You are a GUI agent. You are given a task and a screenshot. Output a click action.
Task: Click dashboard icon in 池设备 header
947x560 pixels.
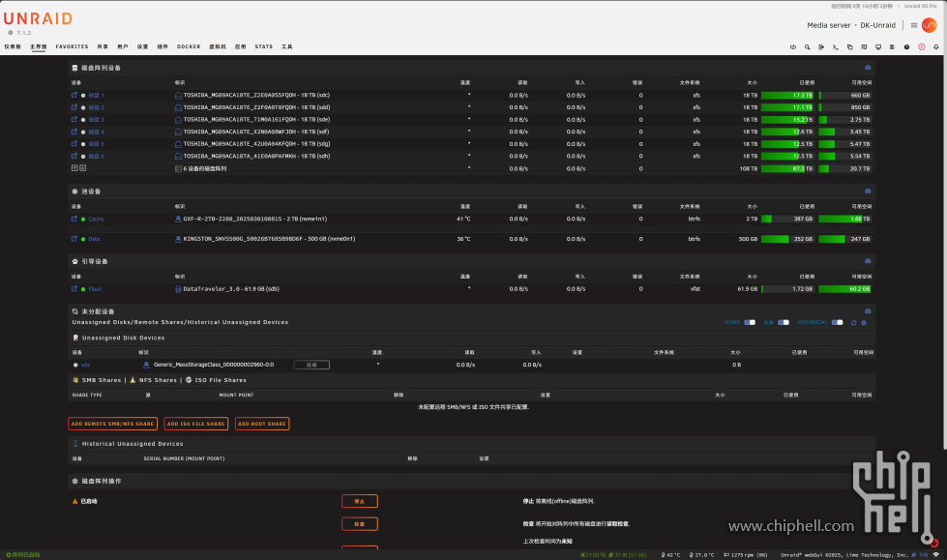tap(868, 191)
